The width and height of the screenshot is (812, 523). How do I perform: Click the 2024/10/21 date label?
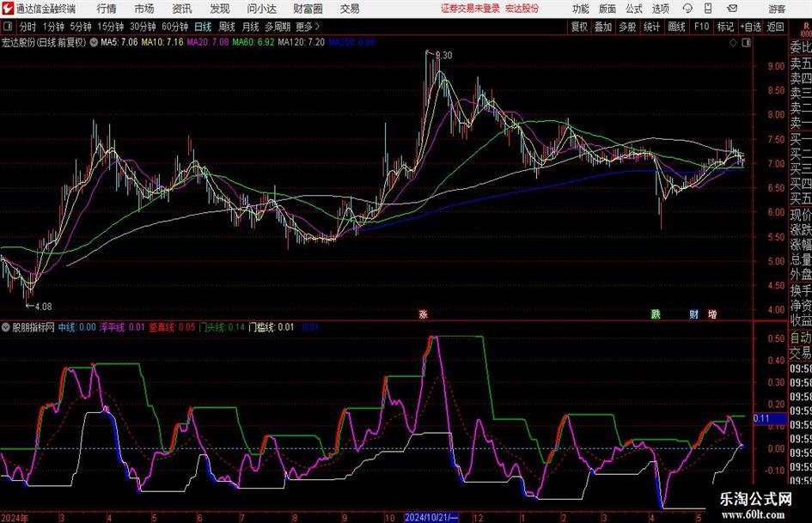(431, 517)
